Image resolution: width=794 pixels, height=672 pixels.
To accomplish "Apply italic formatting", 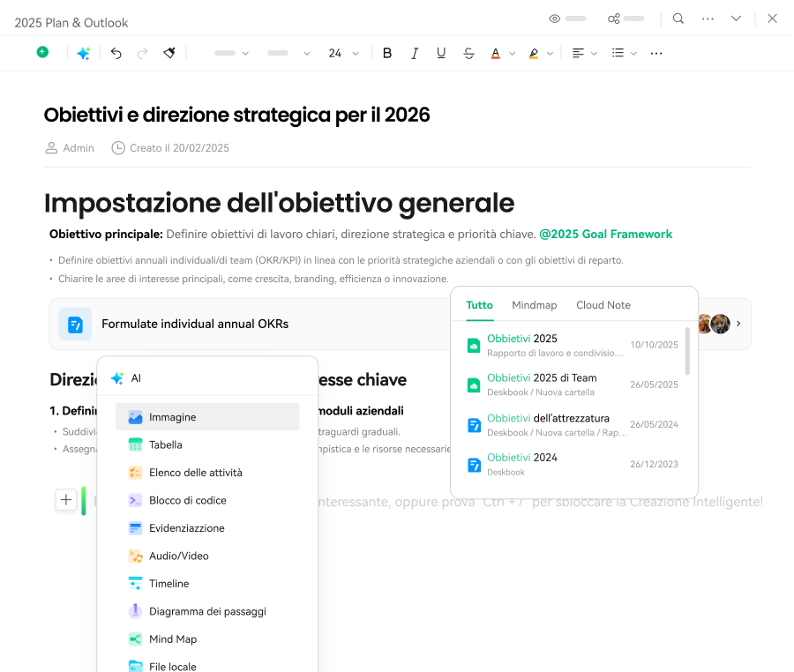I will pyautogui.click(x=415, y=53).
